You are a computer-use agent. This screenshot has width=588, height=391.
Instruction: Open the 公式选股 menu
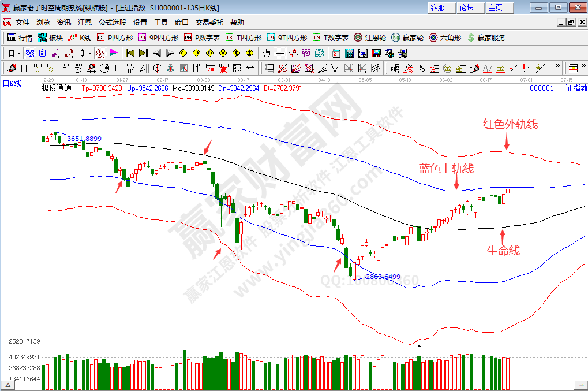(x=112, y=22)
